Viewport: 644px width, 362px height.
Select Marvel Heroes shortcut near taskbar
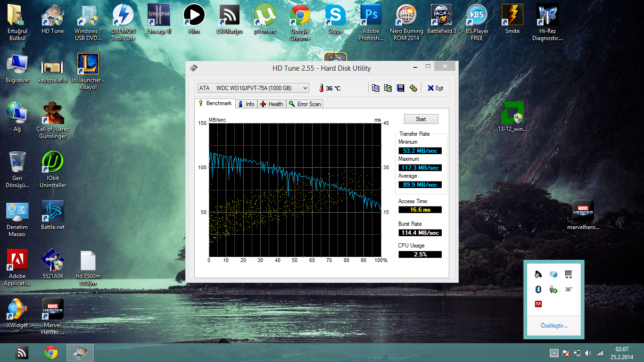pyautogui.click(x=52, y=317)
